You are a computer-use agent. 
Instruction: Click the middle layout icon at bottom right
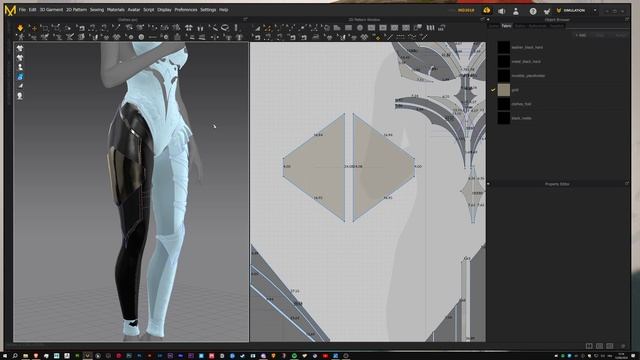point(599,346)
